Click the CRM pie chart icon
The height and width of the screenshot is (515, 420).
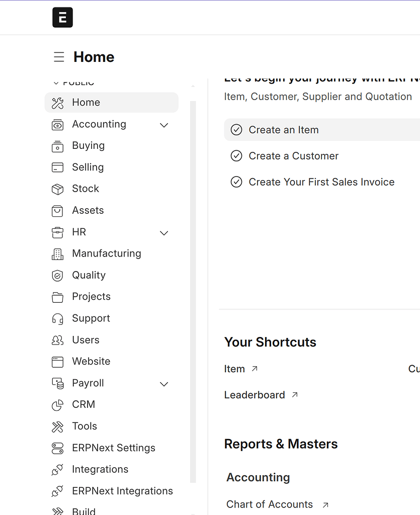pyautogui.click(x=58, y=405)
